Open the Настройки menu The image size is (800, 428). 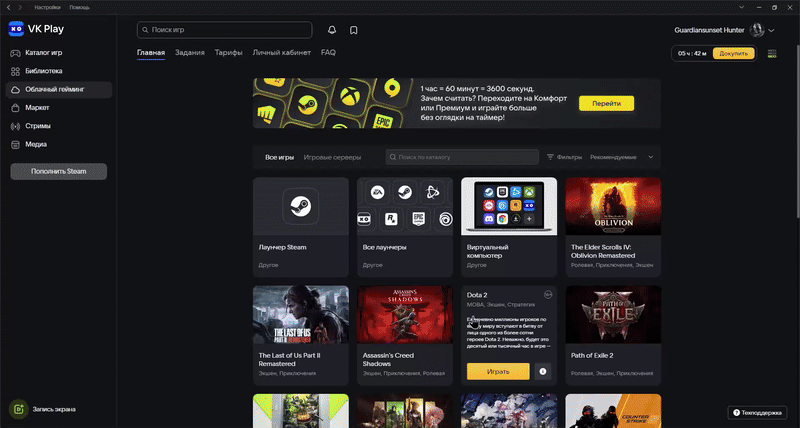(47, 8)
